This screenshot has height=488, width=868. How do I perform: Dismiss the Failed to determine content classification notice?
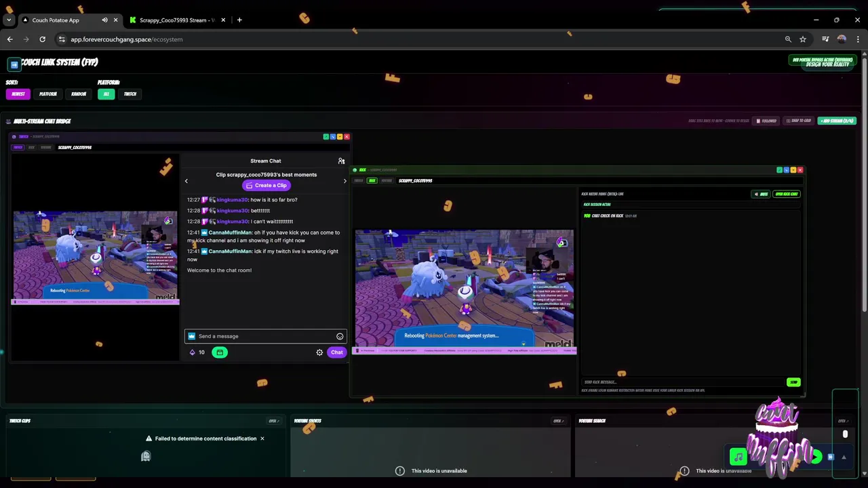coord(262,439)
